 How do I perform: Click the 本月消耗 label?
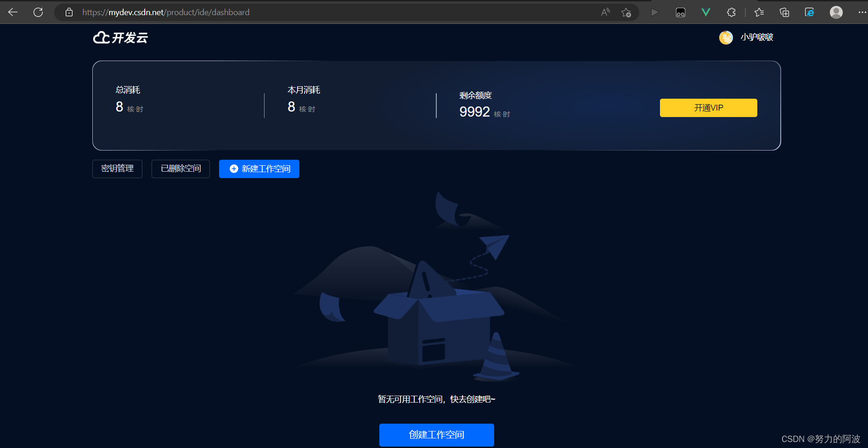click(304, 90)
